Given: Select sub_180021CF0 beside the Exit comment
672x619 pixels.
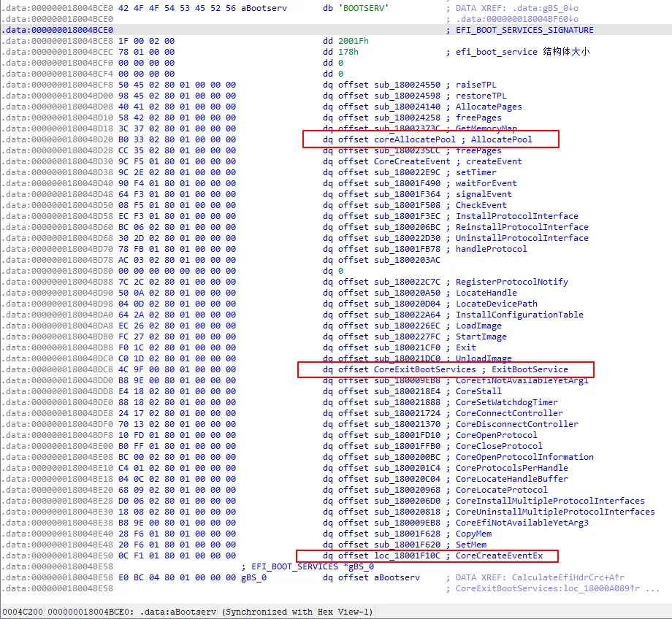Looking at the screenshot, I should pos(407,347).
